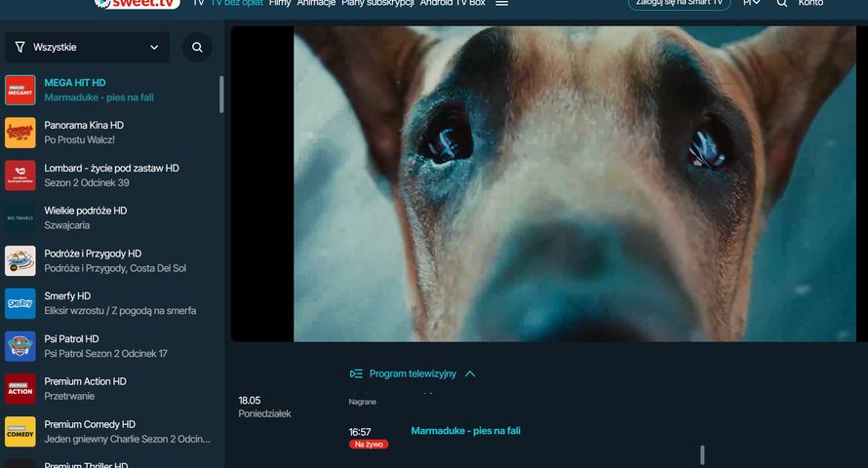Select Podróże i Przygody, Costa Del Sol
Screen dimensions: 868x468
coord(115,268)
